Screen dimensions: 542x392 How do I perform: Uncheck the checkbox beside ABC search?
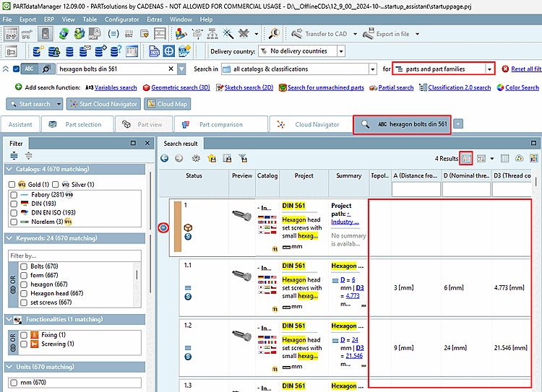(x=16, y=69)
